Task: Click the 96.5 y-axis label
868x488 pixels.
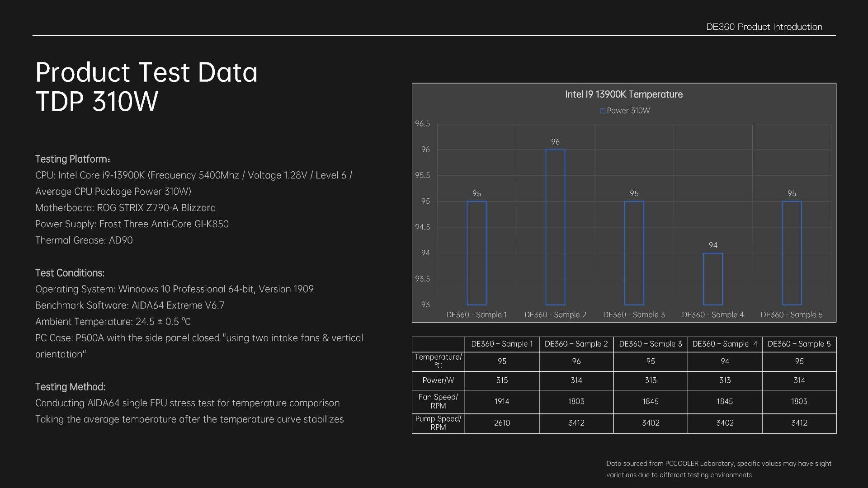Action: 423,124
